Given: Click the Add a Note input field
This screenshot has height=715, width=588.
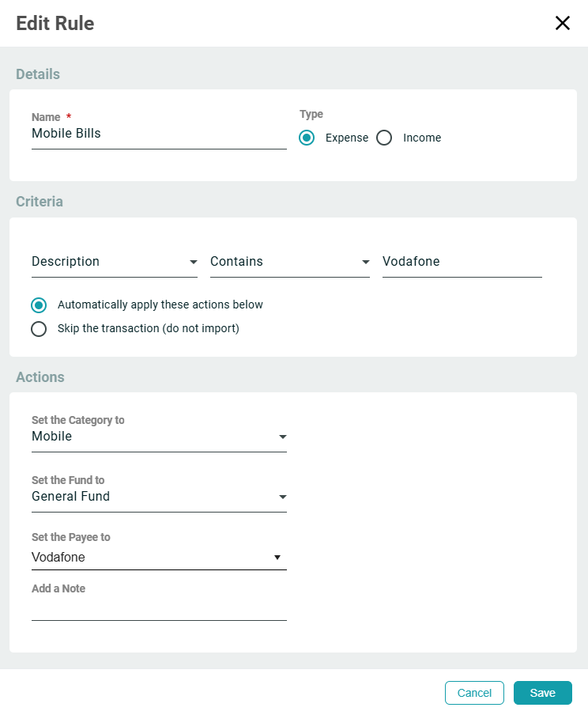Looking at the screenshot, I should [x=158, y=609].
